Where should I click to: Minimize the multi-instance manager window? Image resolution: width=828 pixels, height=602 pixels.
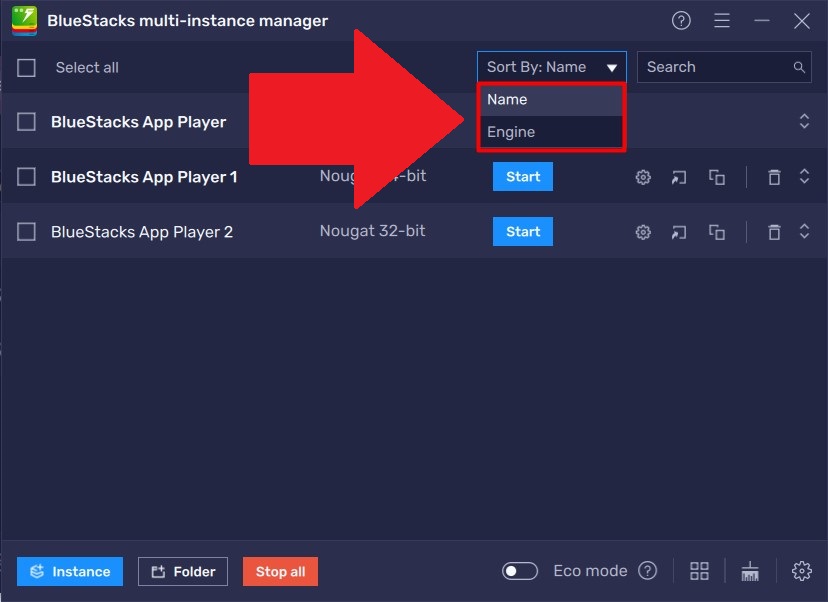point(761,21)
